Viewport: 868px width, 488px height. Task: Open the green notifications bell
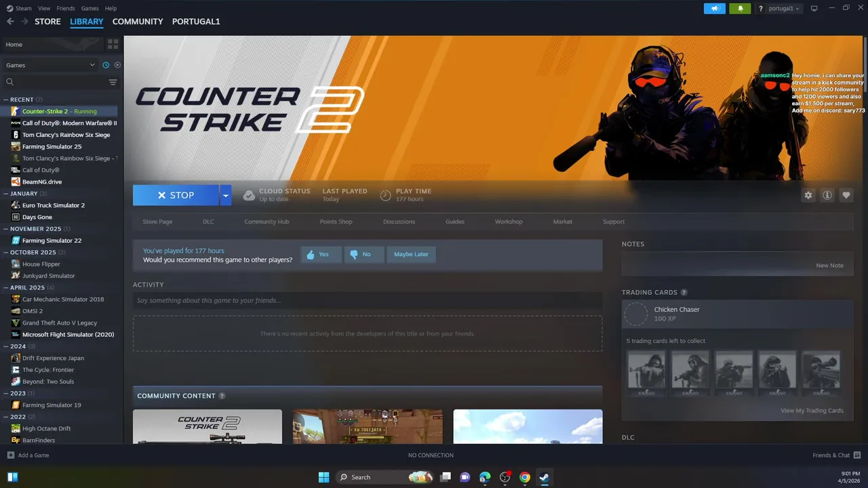(740, 8)
